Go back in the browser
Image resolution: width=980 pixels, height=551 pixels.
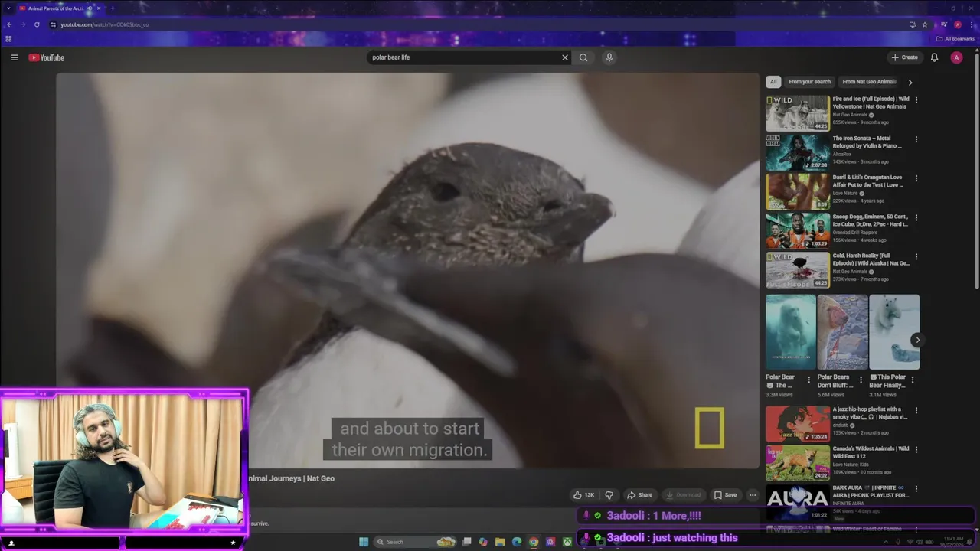click(x=9, y=24)
